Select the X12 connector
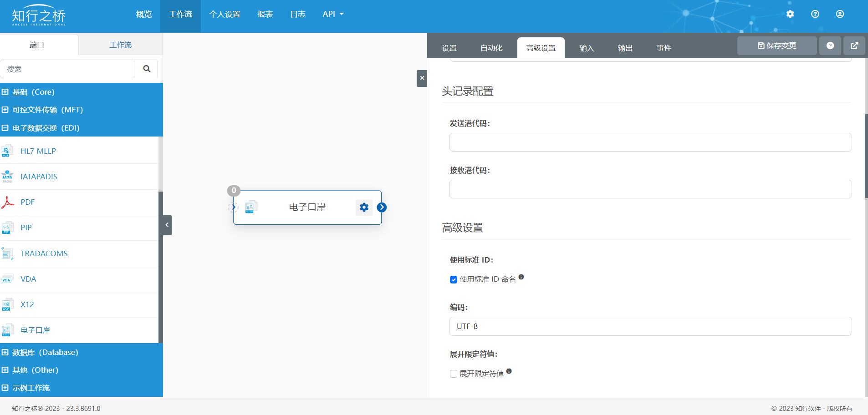Image resolution: width=868 pixels, height=415 pixels. pos(27,304)
